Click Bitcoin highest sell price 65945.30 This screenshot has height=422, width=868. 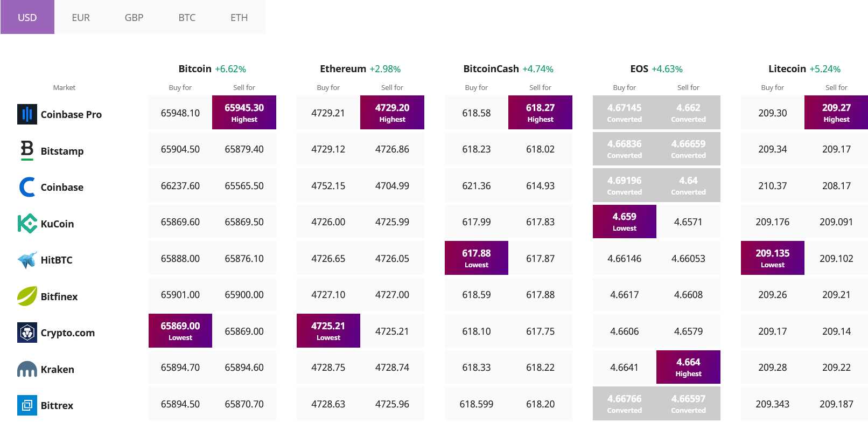pyautogui.click(x=244, y=112)
